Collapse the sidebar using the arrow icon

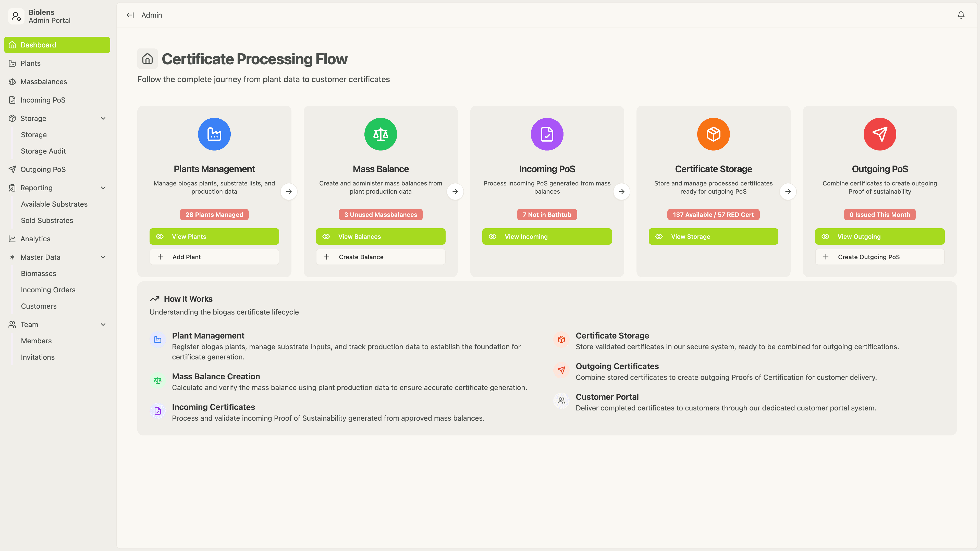pos(130,15)
